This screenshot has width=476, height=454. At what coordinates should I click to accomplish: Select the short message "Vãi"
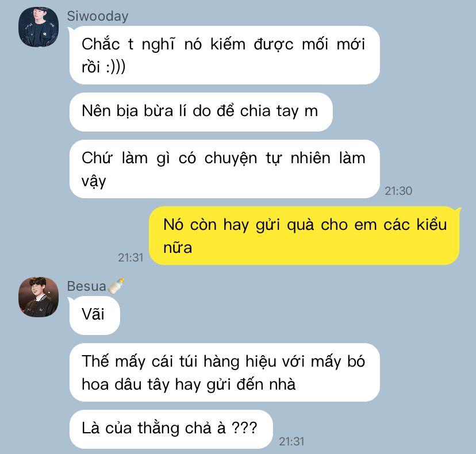[95, 316]
